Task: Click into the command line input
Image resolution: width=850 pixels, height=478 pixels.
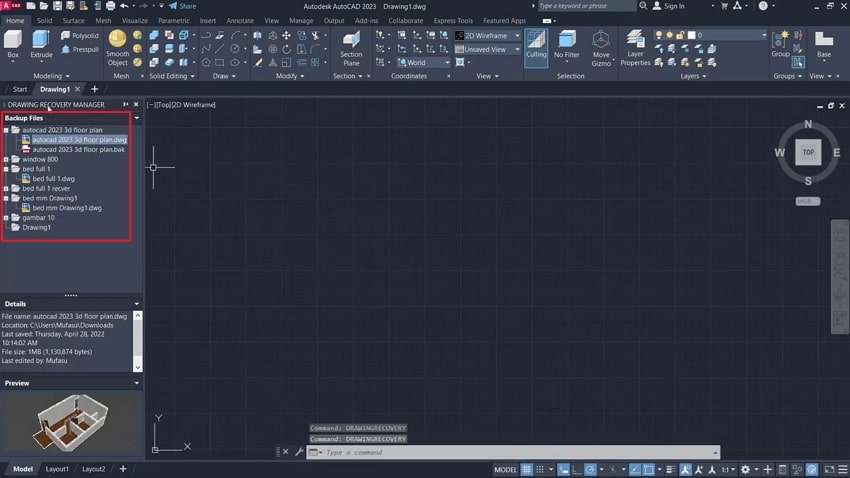Action: coord(512,452)
